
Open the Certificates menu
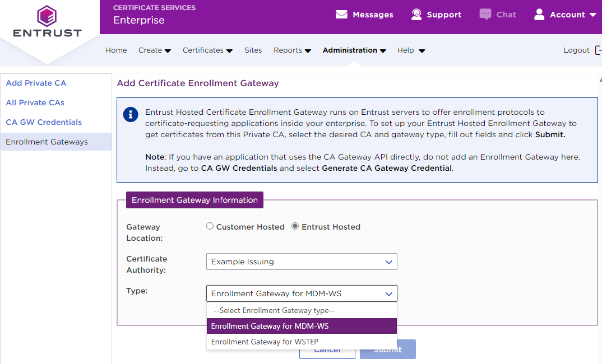(x=207, y=50)
